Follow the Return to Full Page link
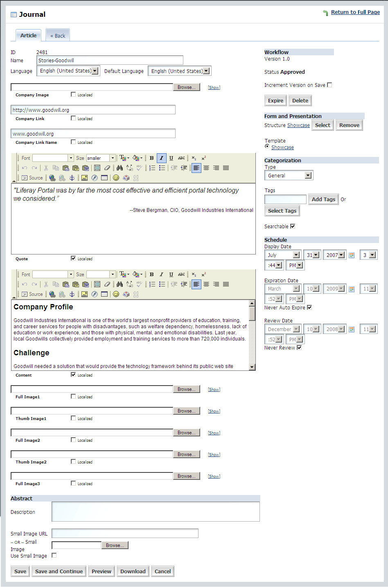This screenshot has width=388, height=588. 355,12
